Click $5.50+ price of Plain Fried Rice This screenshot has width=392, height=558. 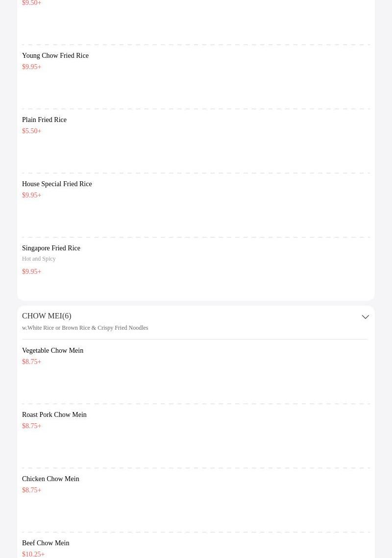32,131
